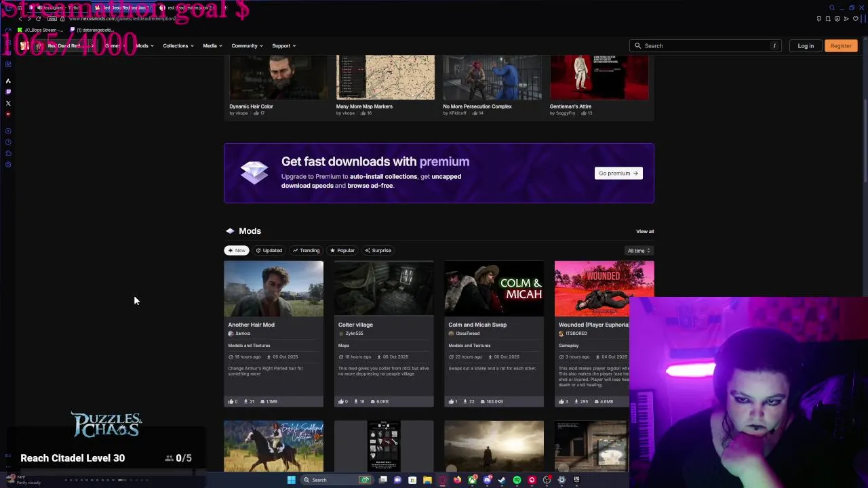This screenshot has height=488, width=868.
Task: Expand the Support navigation dropdown
Action: pos(284,45)
